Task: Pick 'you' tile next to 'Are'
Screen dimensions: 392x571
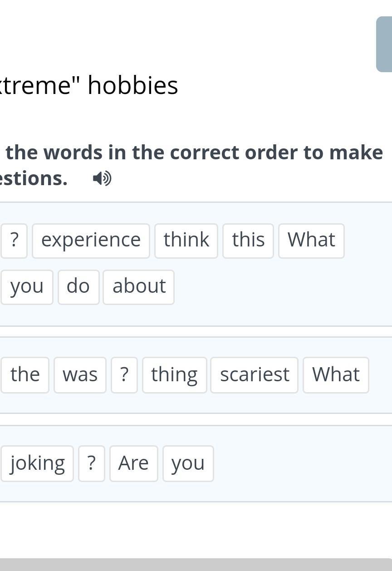Action: pyautogui.click(x=188, y=463)
